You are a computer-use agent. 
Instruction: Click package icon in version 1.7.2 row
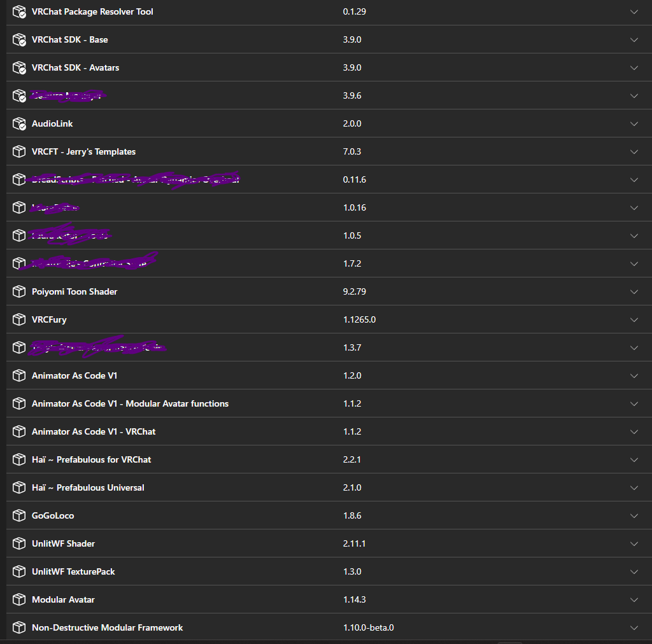19,263
